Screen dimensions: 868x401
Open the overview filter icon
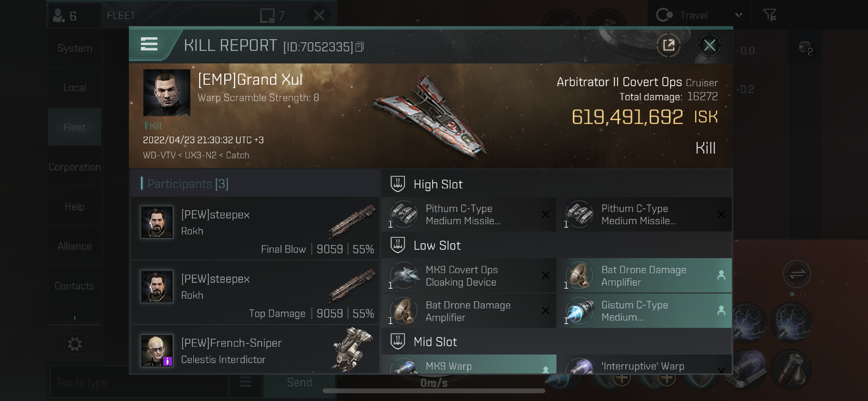[x=770, y=15]
